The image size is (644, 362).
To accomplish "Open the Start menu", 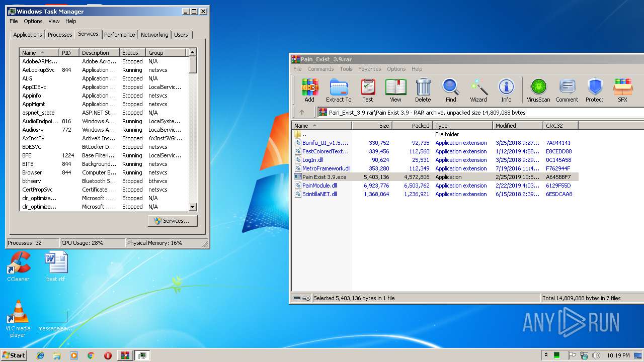I will coord(14,355).
